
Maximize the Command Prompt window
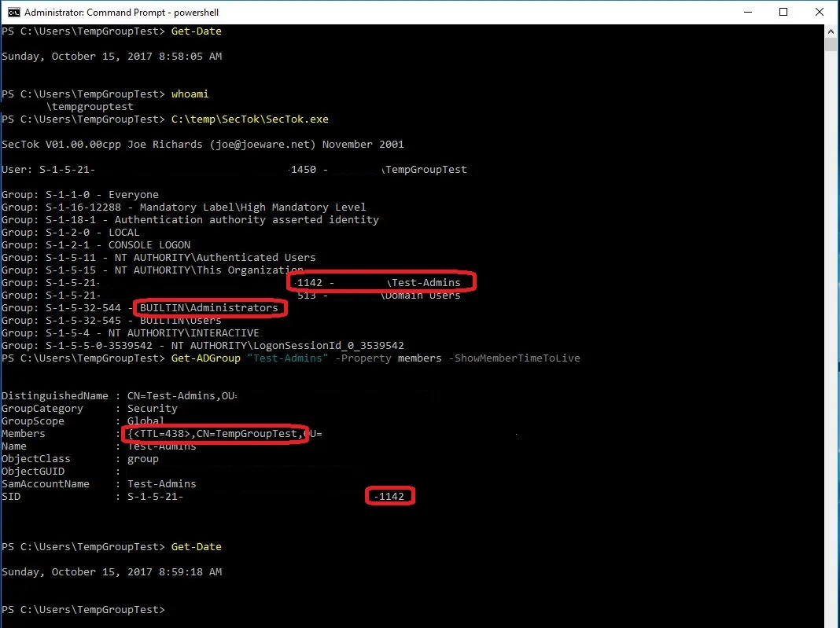pyautogui.click(x=783, y=12)
